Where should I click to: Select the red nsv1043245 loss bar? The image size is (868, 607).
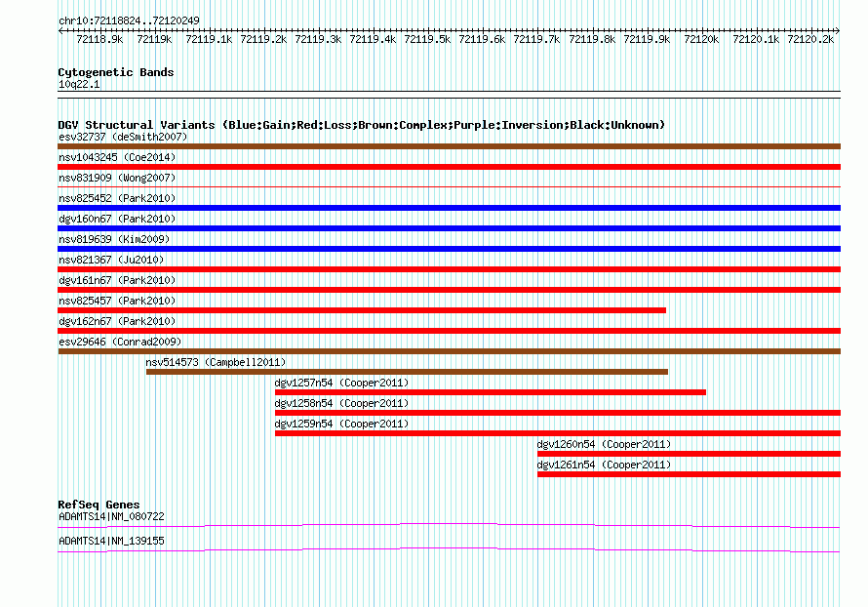449,167
